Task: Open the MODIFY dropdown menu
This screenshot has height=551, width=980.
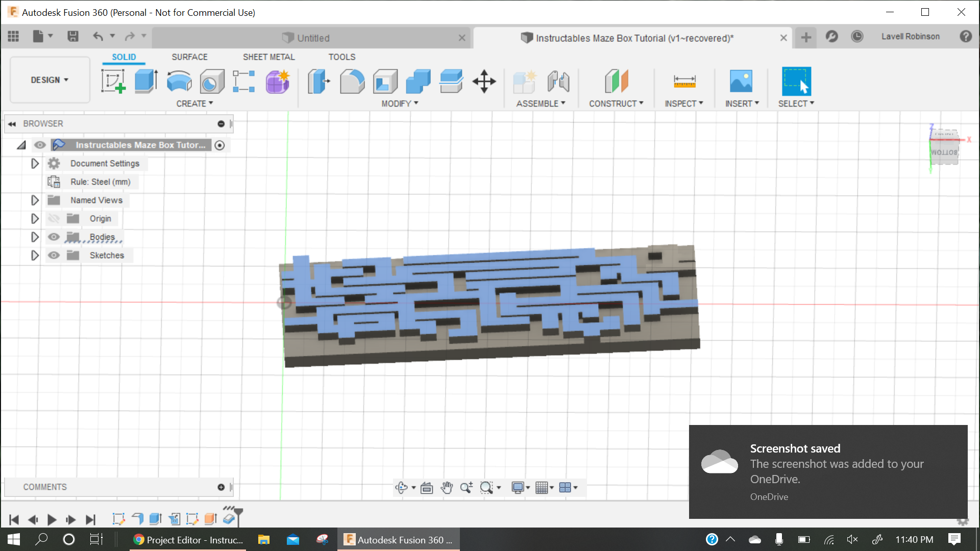Action: 400,104
